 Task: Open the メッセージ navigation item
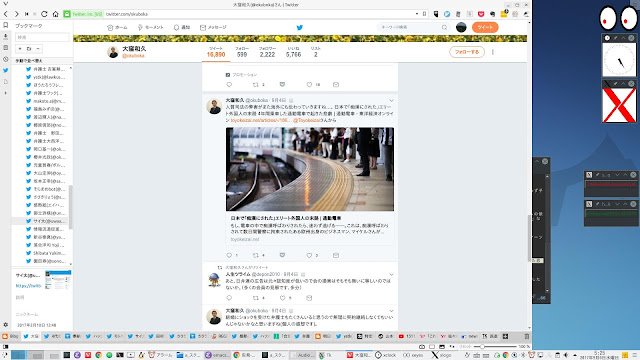213,27
